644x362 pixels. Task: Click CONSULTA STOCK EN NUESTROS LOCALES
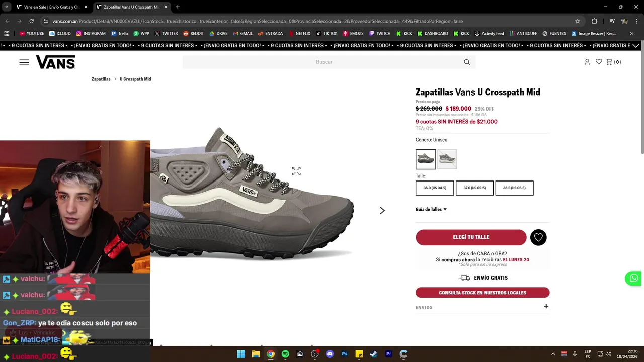pyautogui.click(x=482, y=293)
